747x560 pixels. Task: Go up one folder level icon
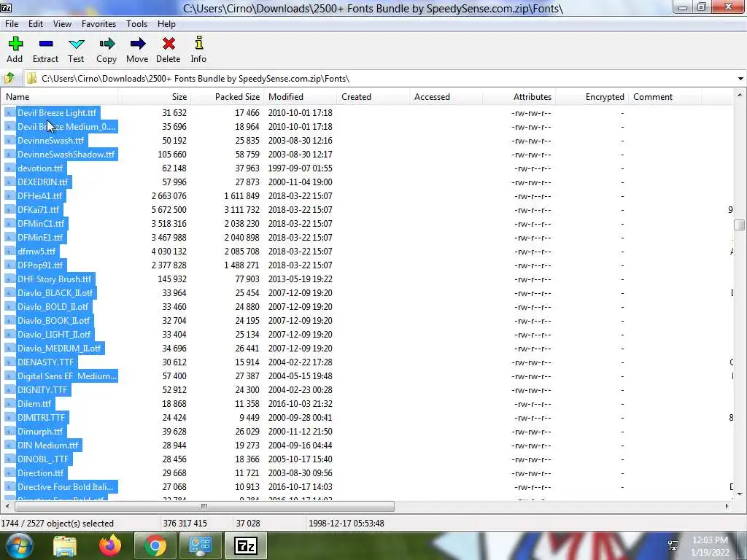[x=9, y=78]
